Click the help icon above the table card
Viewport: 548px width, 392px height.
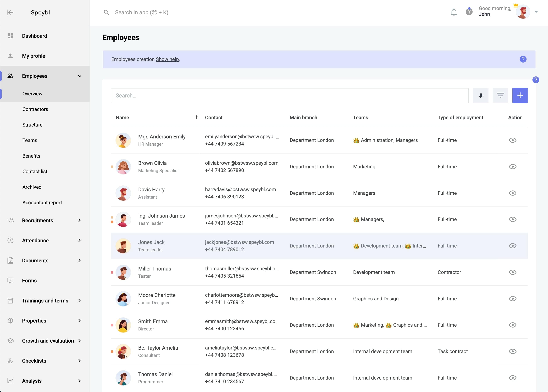click(536, 80)
